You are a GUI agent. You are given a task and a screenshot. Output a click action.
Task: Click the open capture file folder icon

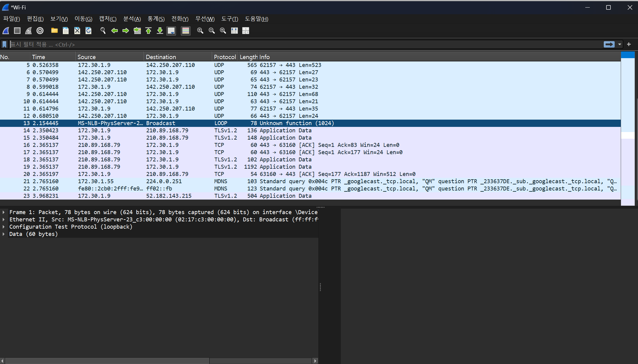tap(54, 31)
